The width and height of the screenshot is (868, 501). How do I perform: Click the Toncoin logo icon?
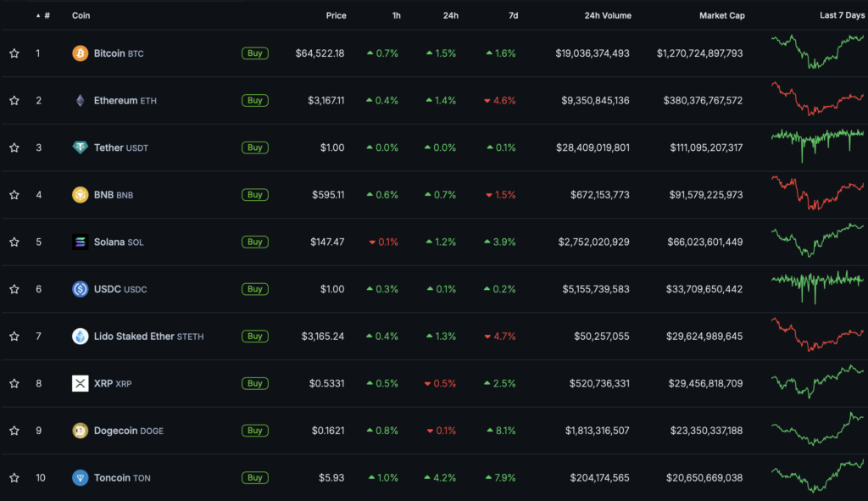(80, 477)
